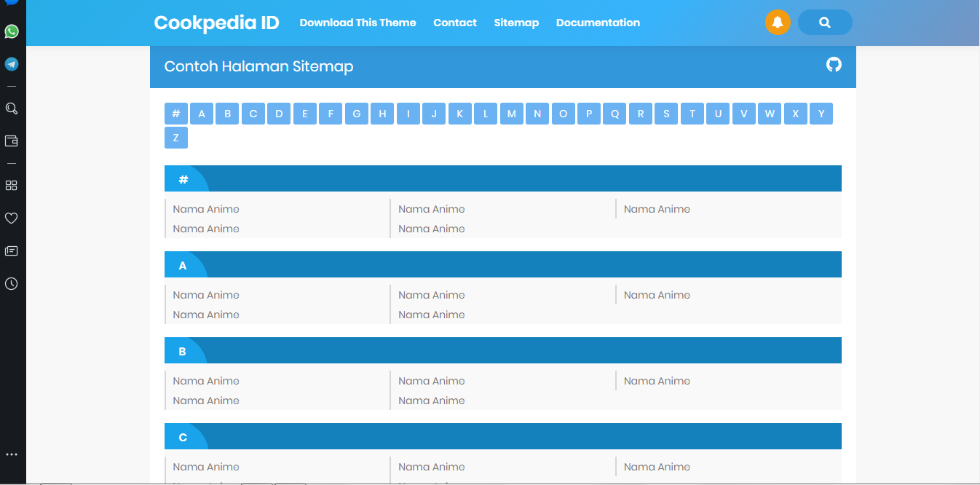Open Telegram in the sidebar
Screen dimensions: 980x485
coord(11,64)
